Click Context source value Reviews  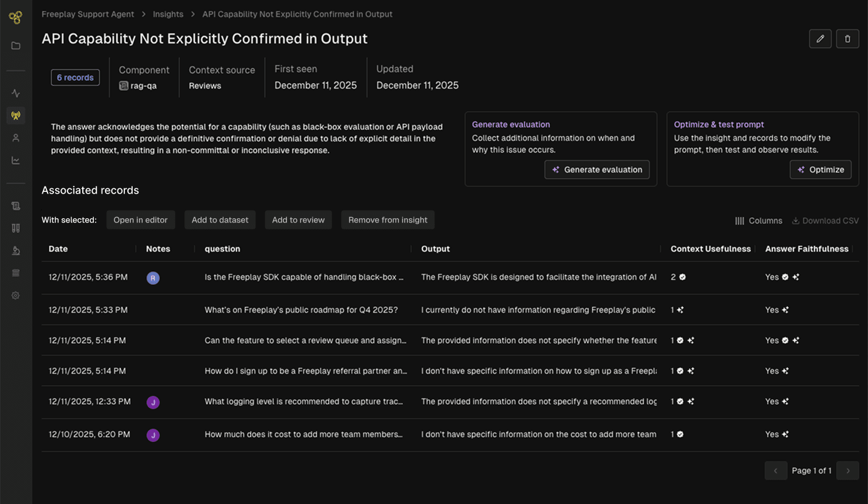(205, 86)
